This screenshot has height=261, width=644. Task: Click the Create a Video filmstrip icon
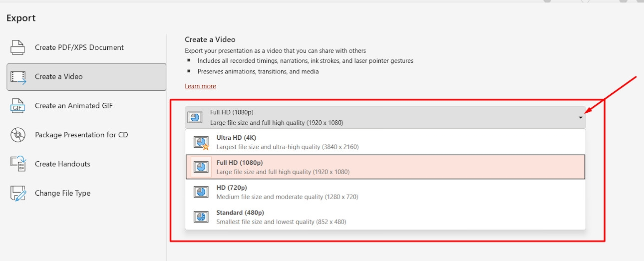tap(18, 77)
